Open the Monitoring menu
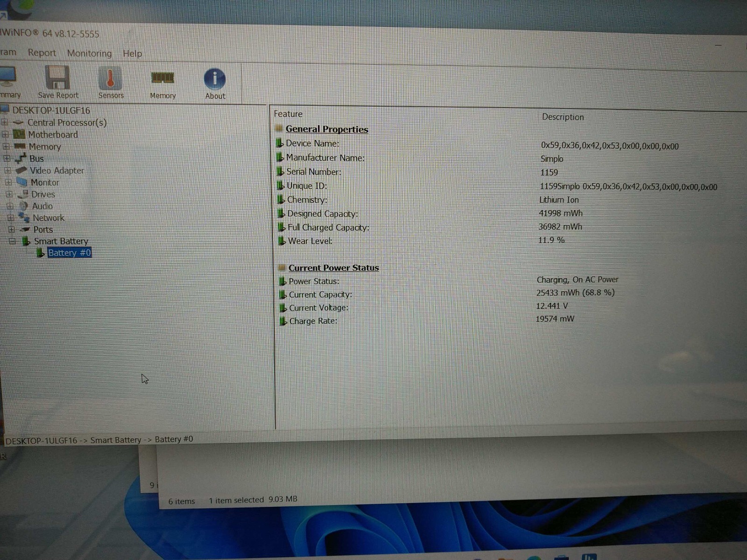 pyautogui.click(x=89, y=53)
